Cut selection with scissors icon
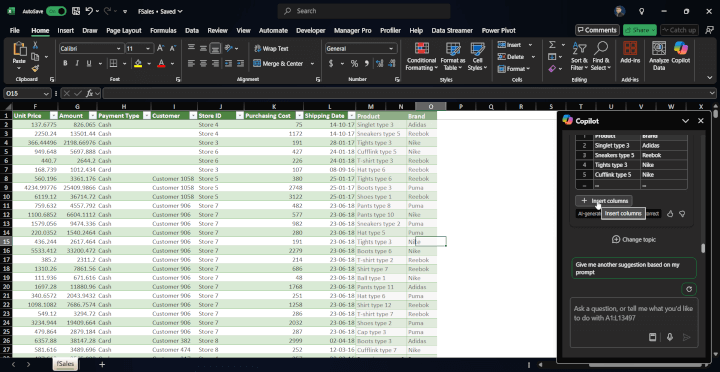Viewport: 720px width, 372px height. 35,45
